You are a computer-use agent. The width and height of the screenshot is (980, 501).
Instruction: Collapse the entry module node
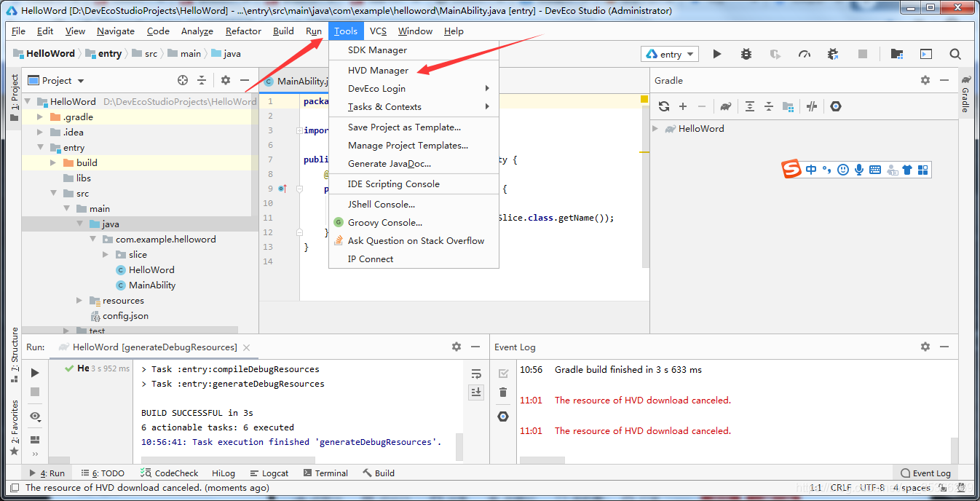point(40,147)
